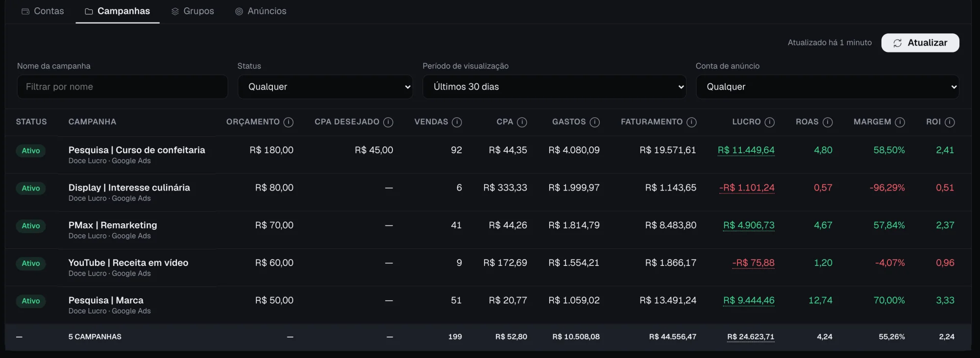
Task: Switch to the Contas tab
Action: coord(43,11)
